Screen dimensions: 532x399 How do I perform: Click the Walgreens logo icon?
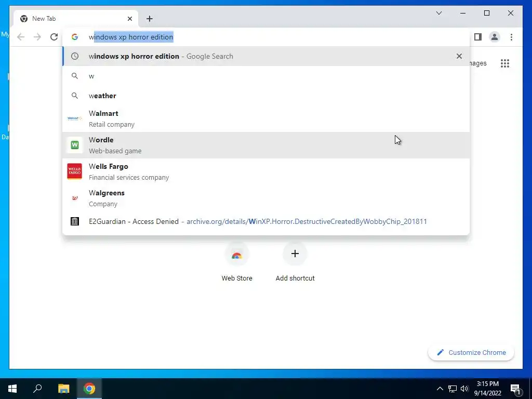click(75, 198)
